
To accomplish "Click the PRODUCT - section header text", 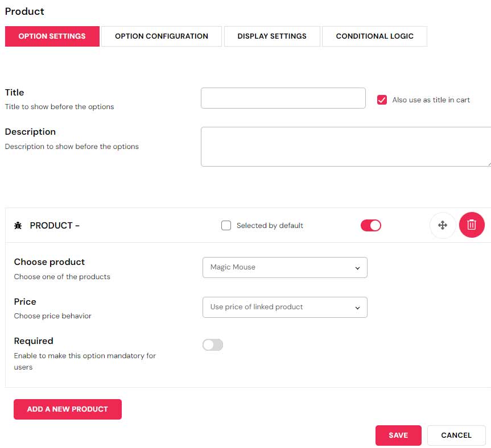I will pyautogui.click(x=55, y=226).
